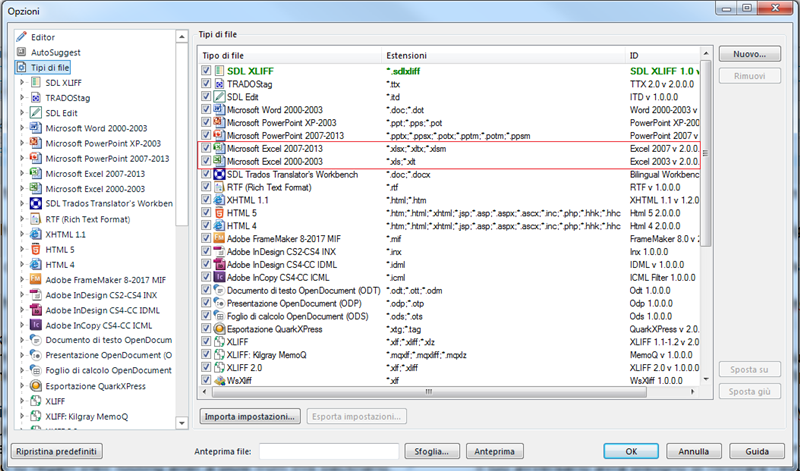
Task: Click the Anteprima button
Action: 494,451
